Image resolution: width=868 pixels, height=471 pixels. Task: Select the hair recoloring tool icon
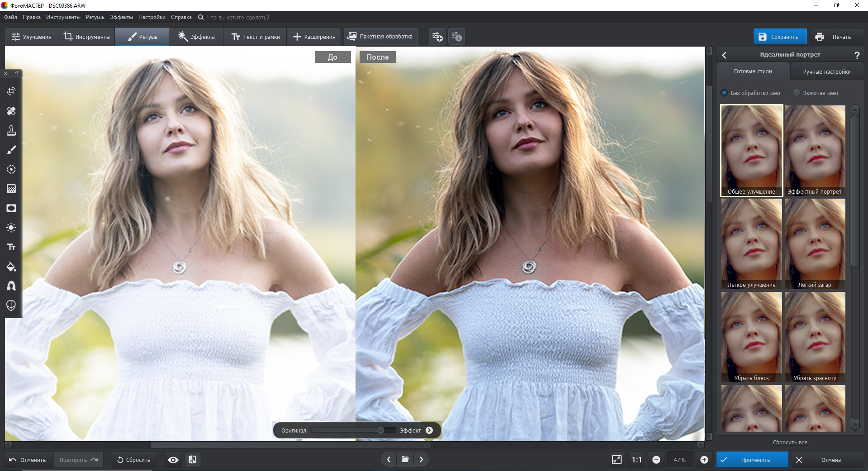[11, 286]
